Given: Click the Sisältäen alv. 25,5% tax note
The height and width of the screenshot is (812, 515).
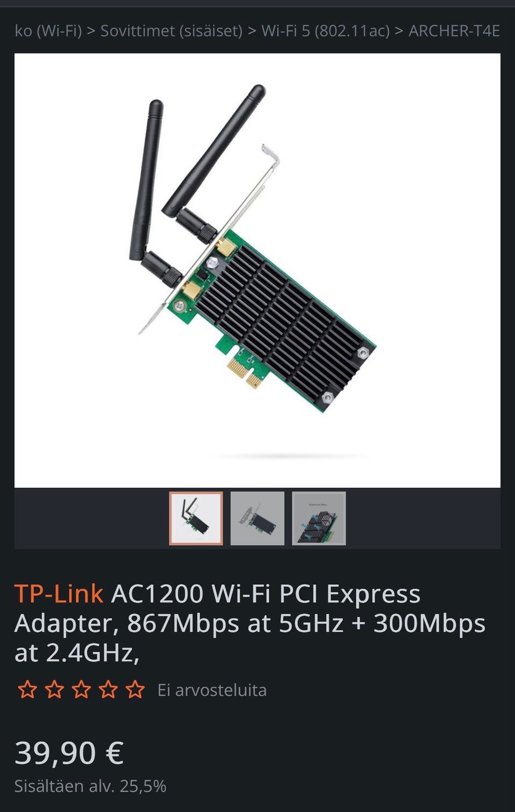Looking at the screenshot, I should [90, 786].
